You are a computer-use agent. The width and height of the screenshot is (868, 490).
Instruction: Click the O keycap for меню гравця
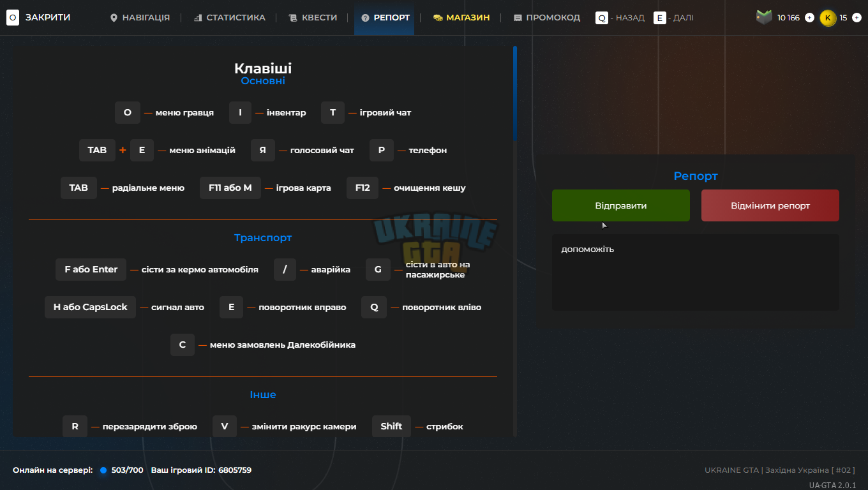(128, 112)
